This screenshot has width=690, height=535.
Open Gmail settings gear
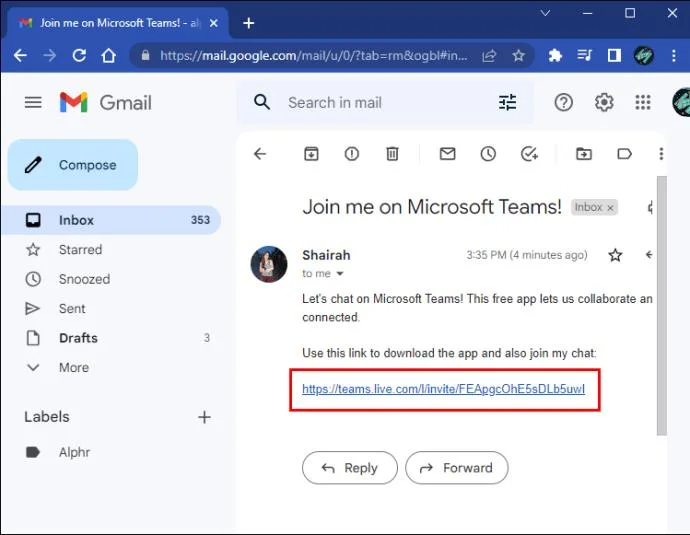click(604, 103)
